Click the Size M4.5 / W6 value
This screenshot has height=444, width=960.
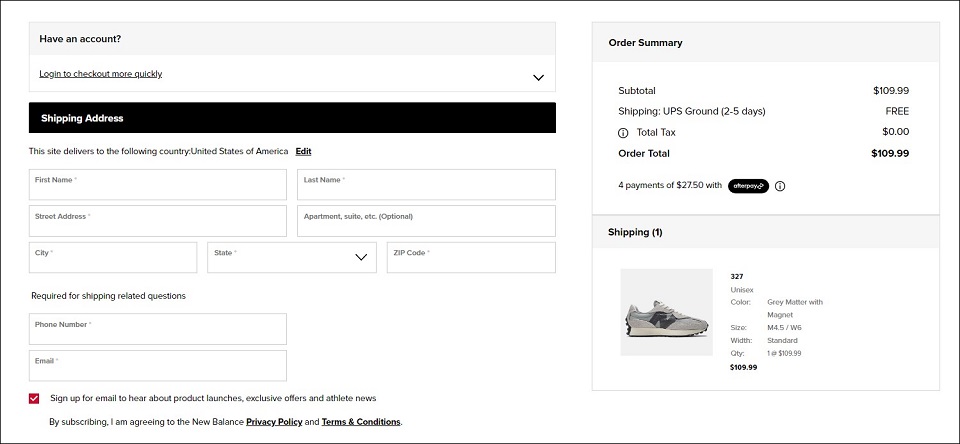coord(784,328)
